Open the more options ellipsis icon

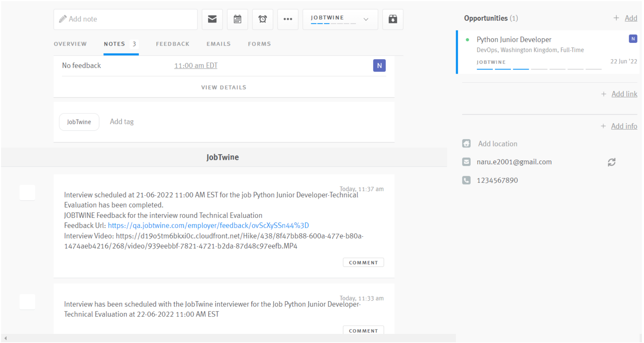(288, 19)
